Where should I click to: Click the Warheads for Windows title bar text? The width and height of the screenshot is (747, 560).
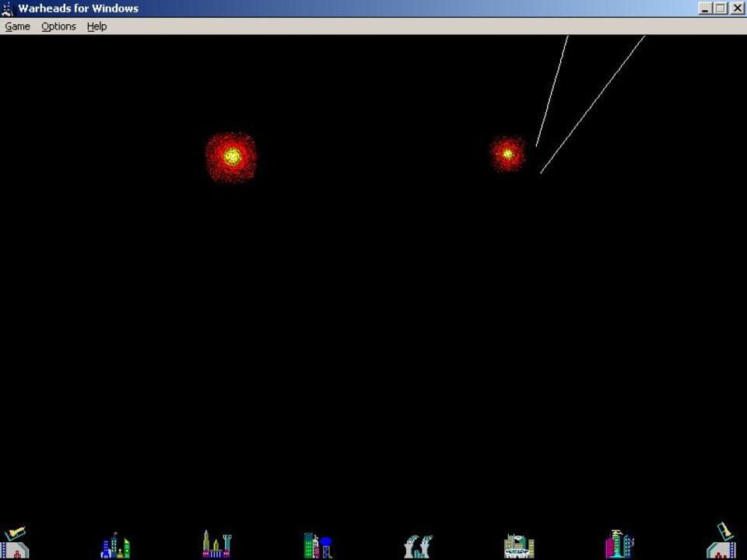click(x=78, y=8)
